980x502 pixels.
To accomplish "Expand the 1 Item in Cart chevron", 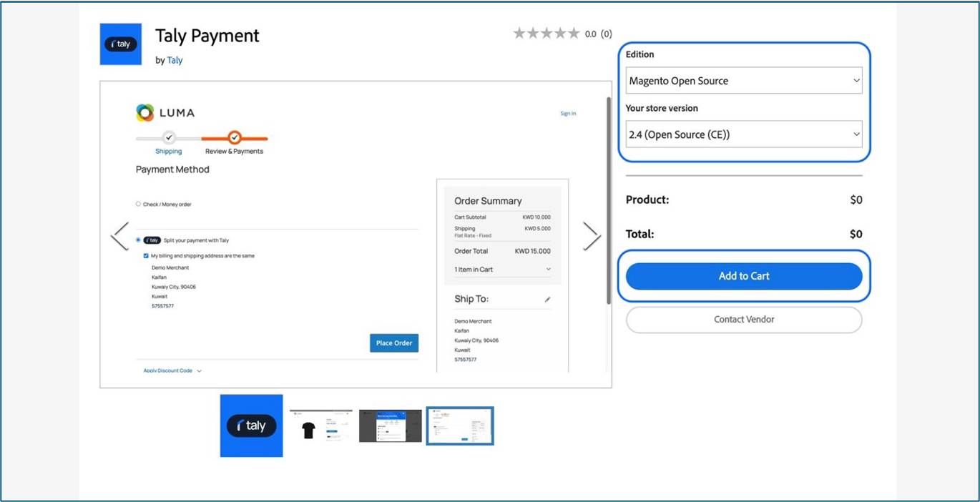I will click(x=549, y=270).
